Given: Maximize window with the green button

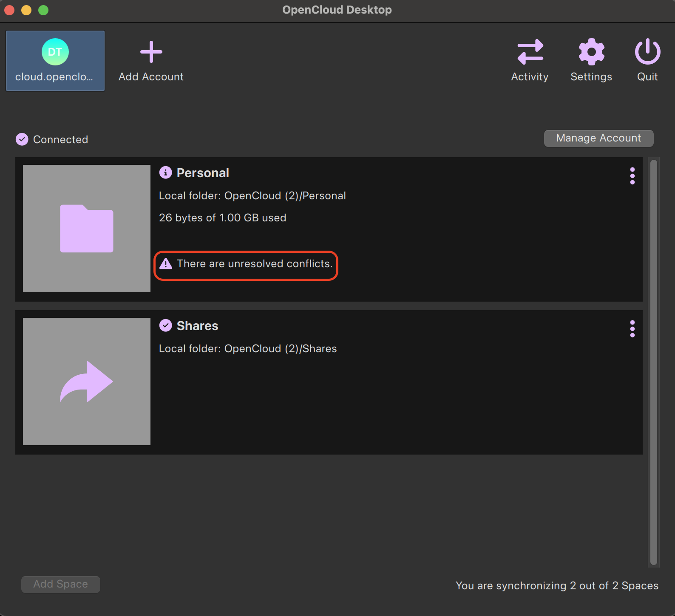Looking at the screenshot, I should click(43, 10).
